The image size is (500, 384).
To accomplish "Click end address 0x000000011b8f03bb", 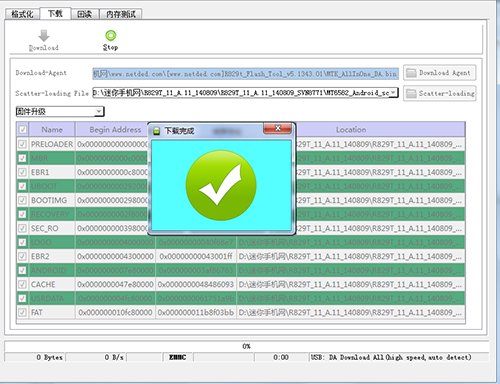I will pyautogui.click(x=196, y=312).
